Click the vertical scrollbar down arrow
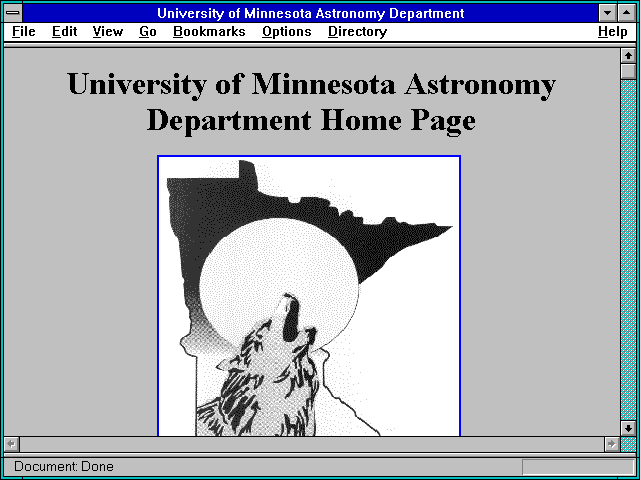This screenshot has width=640, height=480. tap(628, 428)
